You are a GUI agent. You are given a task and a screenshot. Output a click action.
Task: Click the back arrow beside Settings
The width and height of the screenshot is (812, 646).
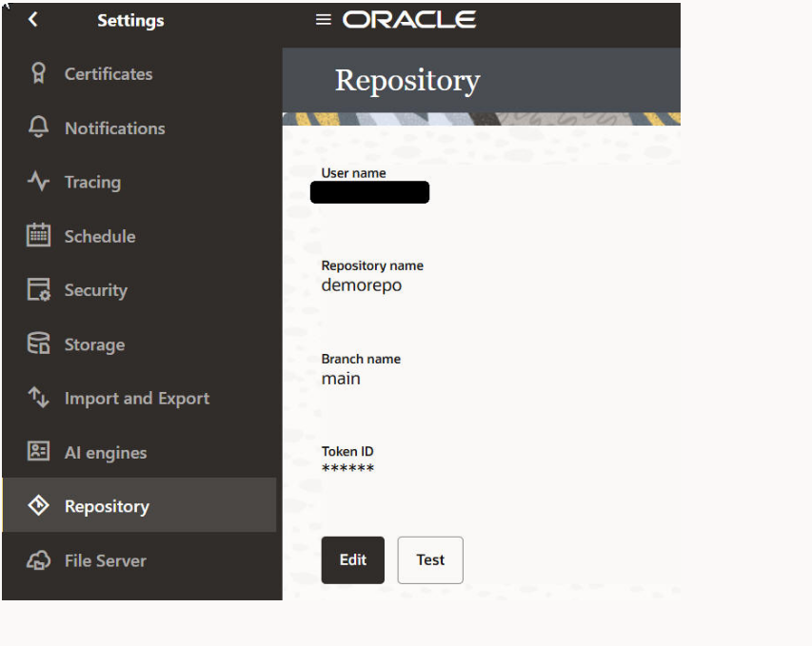(x=32, y=19)
